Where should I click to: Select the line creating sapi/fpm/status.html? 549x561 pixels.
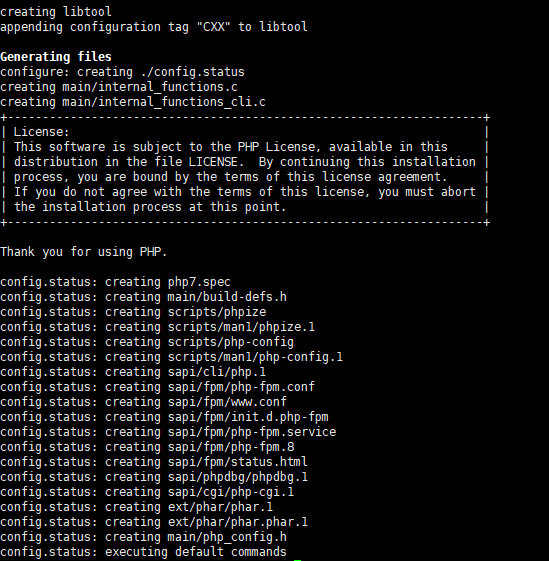click(x=154, y=462)
